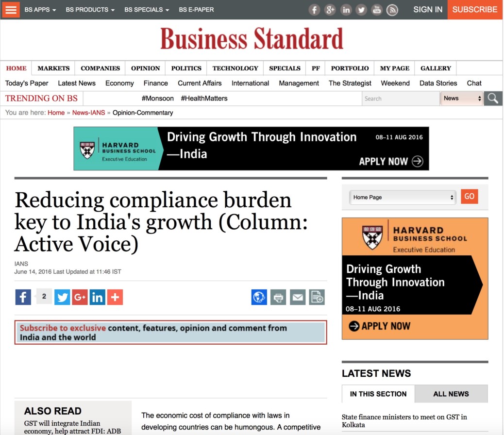504x435 pixels.
Task: Go to News-IANS in breadcrumb
Action: (x=89, y=113)
